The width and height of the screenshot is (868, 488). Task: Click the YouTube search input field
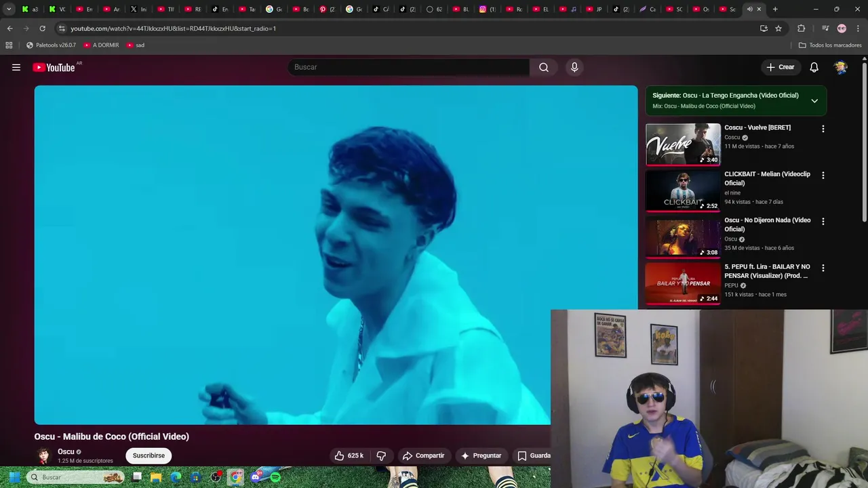coord(409,67)
